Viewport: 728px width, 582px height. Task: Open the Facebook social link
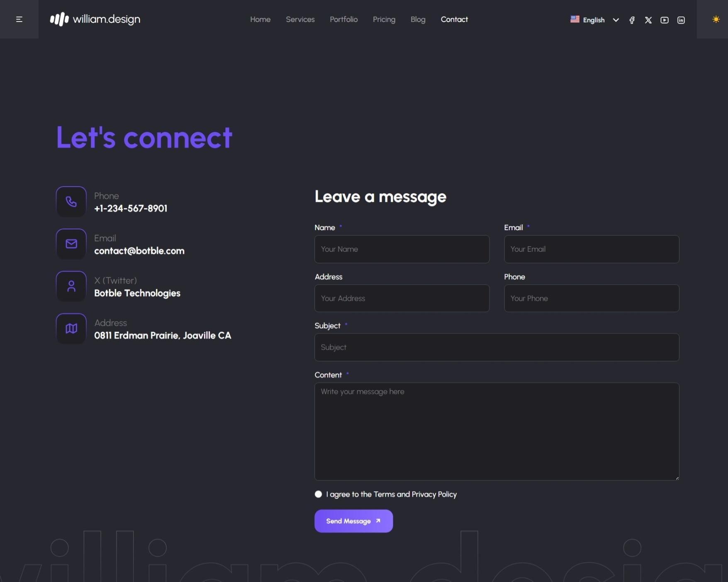pyautogui.click(x=632, y=20)
